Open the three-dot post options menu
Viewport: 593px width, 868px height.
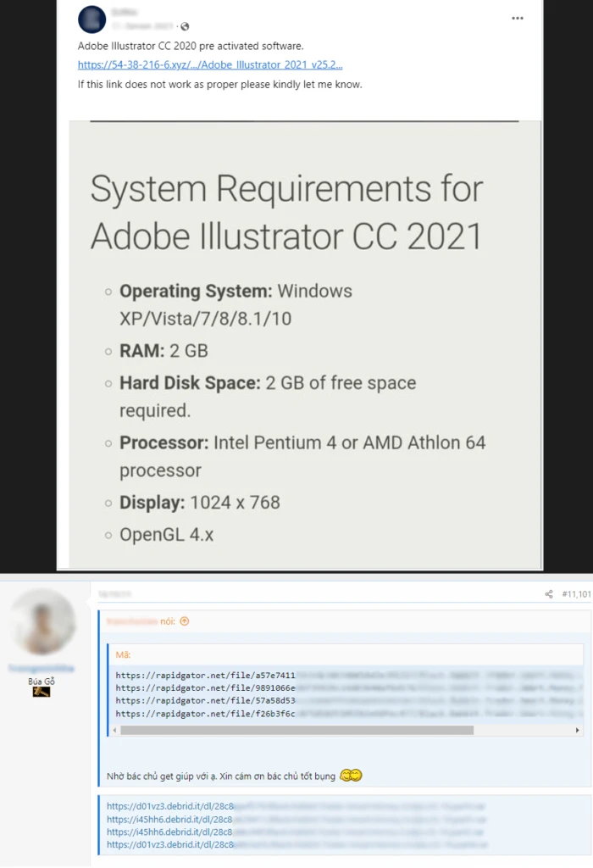click(x=518, y=19)
